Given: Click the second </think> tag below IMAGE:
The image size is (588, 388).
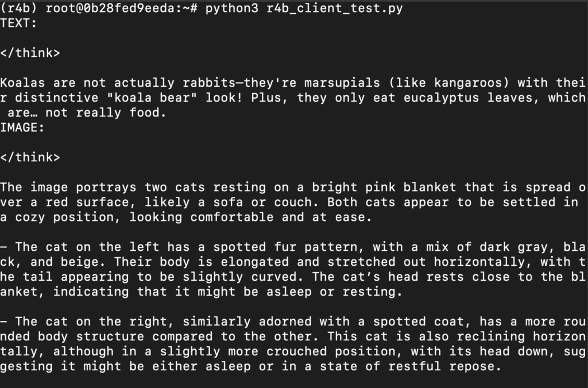Looking at the screenshot, I should pyautogui.click(x=30, y=157).
